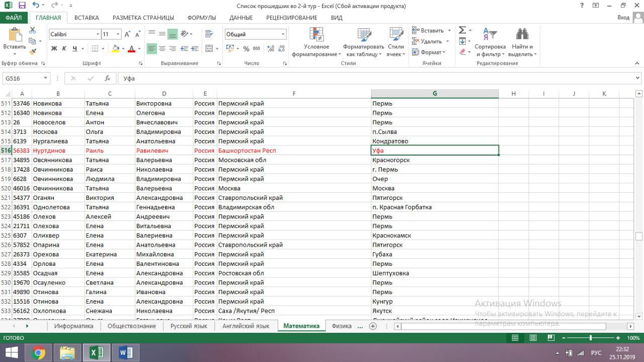Align cell text to the left
Screen dimensions: 644x362
151,49
